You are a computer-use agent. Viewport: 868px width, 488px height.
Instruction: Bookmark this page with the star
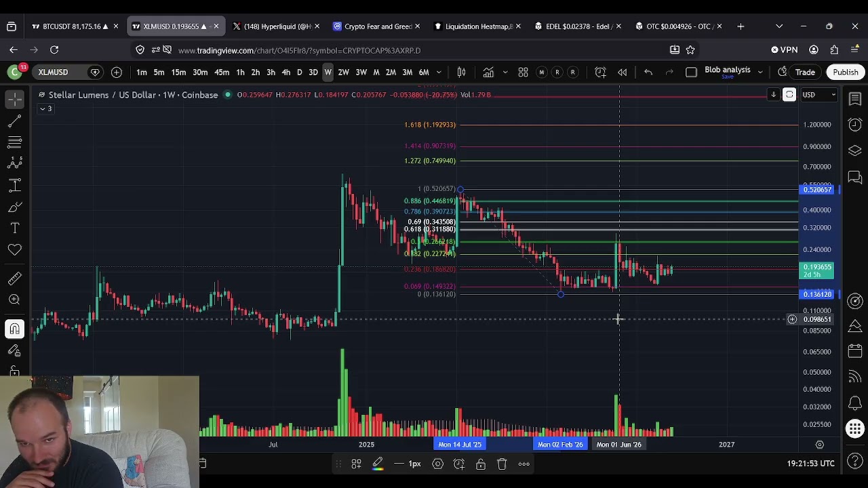[690, 49]
